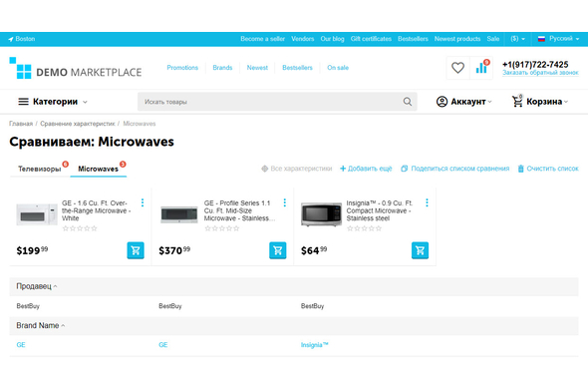Click GE brand link under second product

point(162,345)
